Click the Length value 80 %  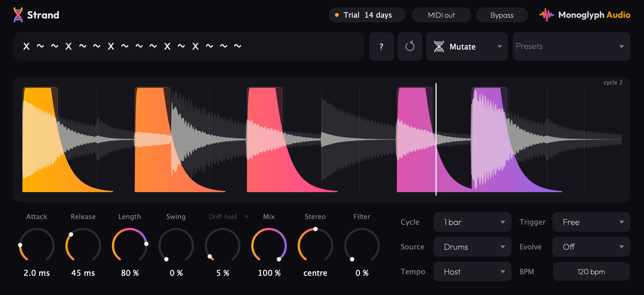pyautogui.click(x=130, y=273)
